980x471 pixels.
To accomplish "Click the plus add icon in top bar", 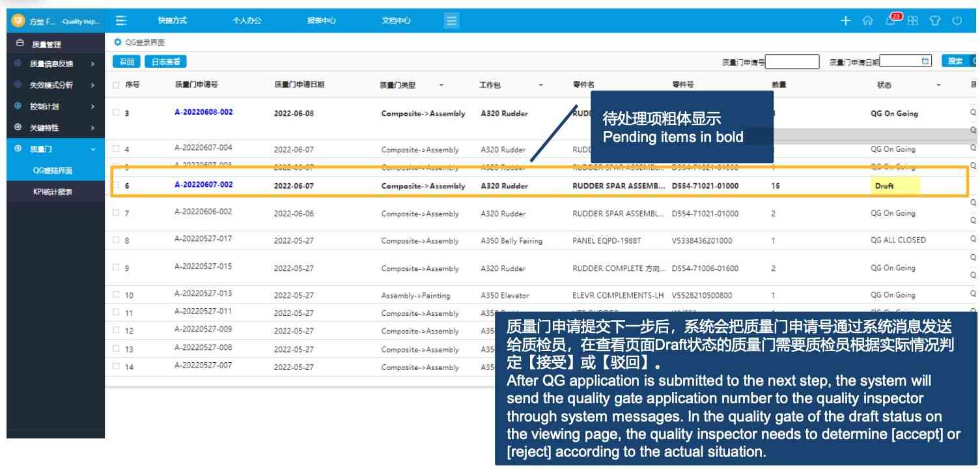I will pos(845,21).
